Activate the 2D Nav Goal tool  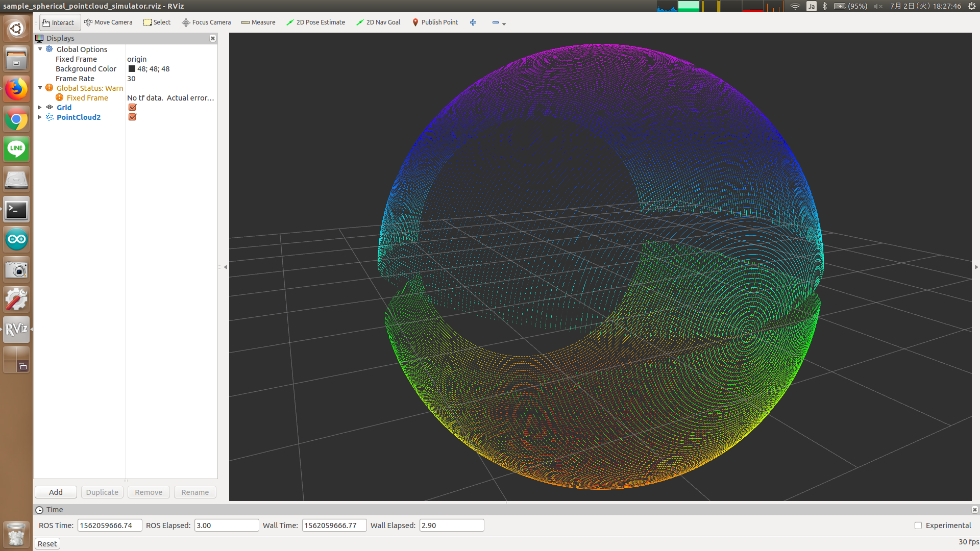pos(378,22)
